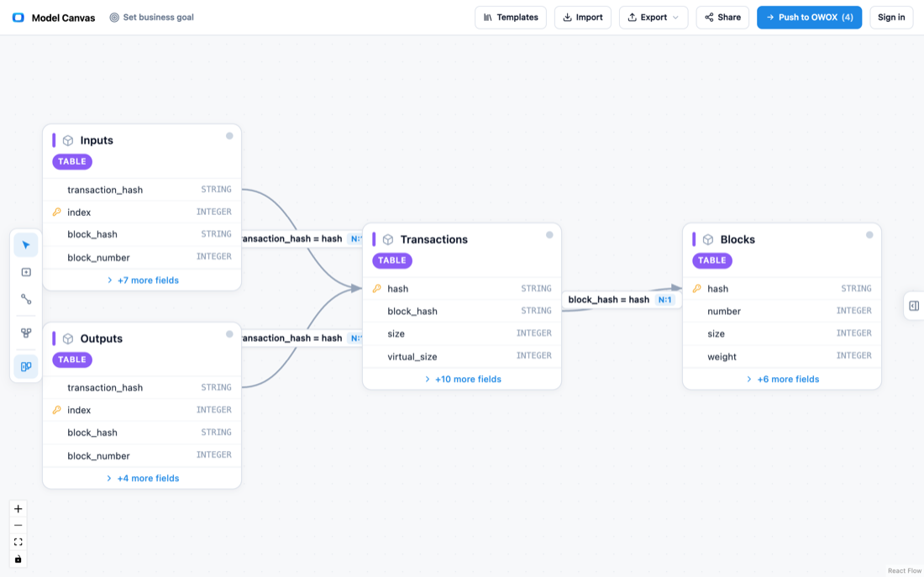Click block_number field in Inputs
The width and height of the screenshot is (924, 577).
[142, 257]
